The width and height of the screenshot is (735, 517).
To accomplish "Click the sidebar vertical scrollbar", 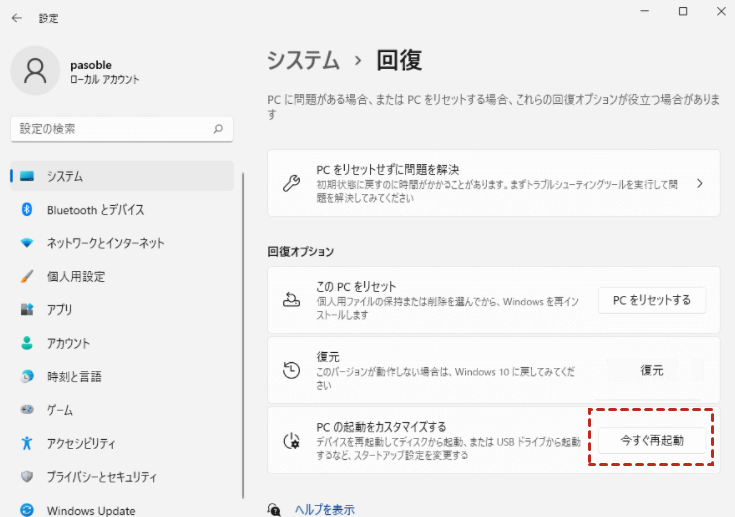I will coord(243,336).
